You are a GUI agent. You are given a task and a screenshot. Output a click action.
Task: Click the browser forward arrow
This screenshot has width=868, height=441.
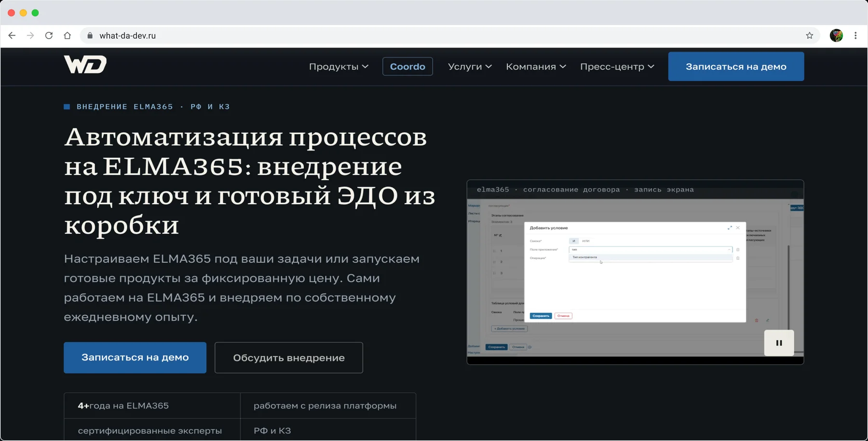point(30,36)
